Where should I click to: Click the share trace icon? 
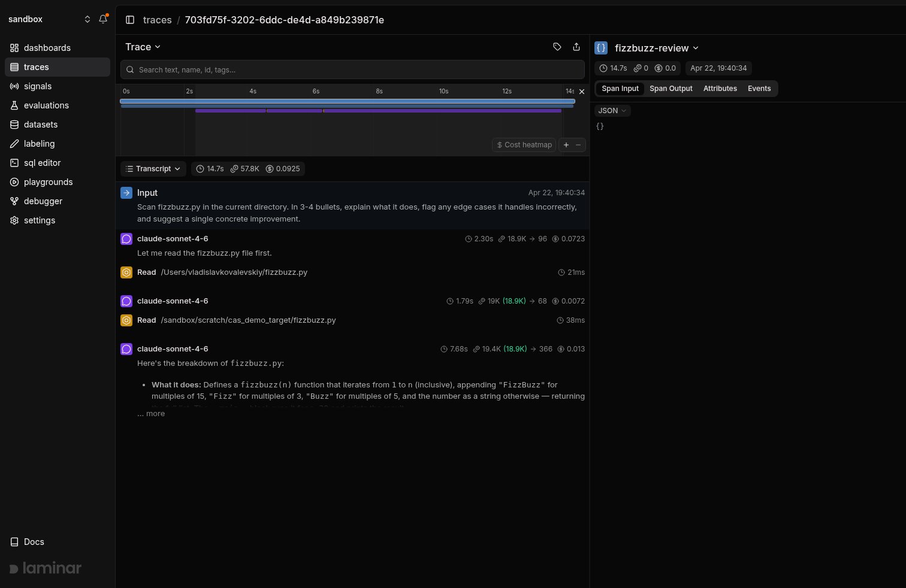[576, 47]
